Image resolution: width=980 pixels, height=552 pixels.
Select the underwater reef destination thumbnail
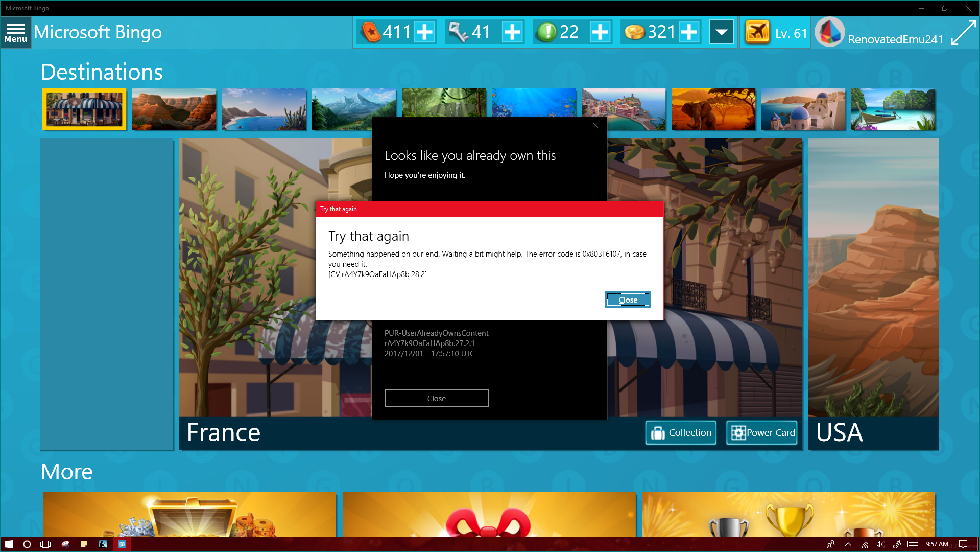click(534, 103)
